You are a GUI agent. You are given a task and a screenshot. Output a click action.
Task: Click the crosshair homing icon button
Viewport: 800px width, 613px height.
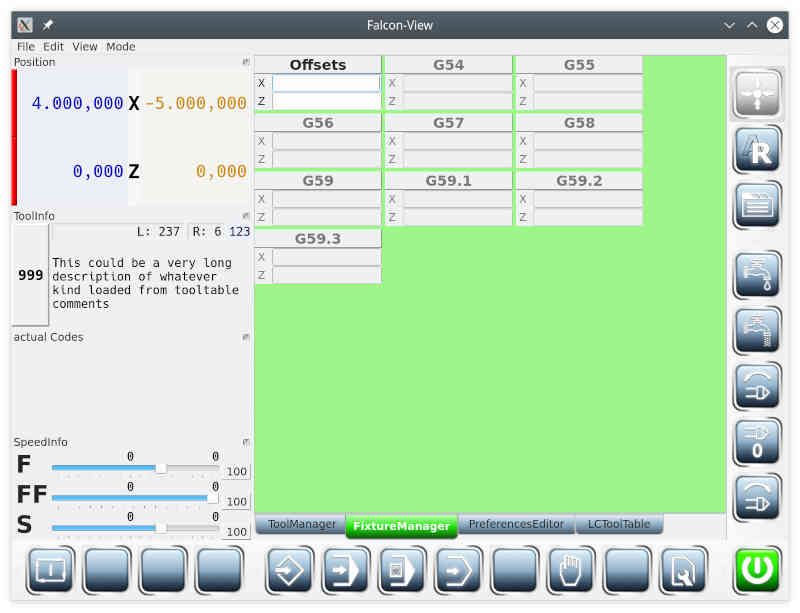[757, 94]
